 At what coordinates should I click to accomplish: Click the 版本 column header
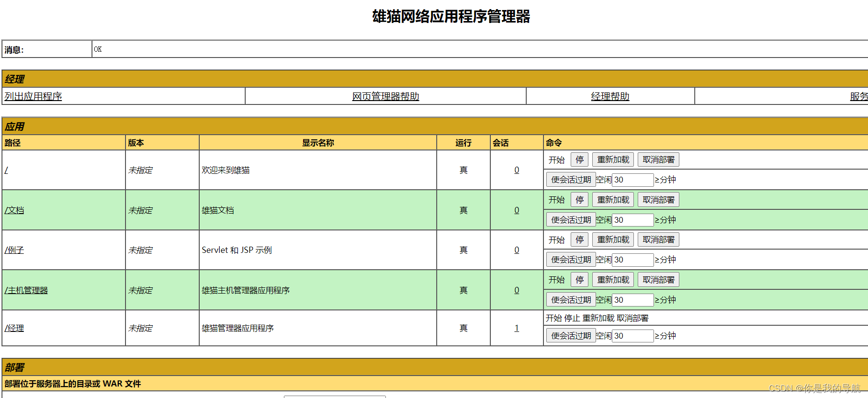click(136, 143)
